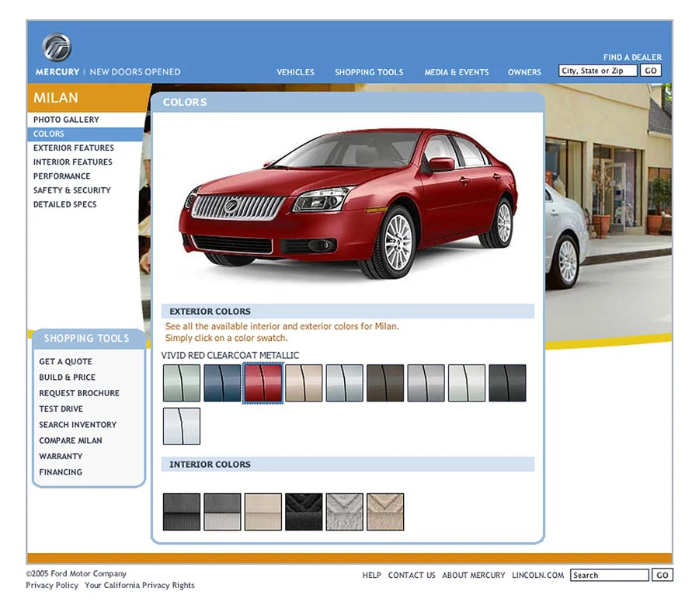Open Your California Privacy Rights

click(x=140, y=585)
